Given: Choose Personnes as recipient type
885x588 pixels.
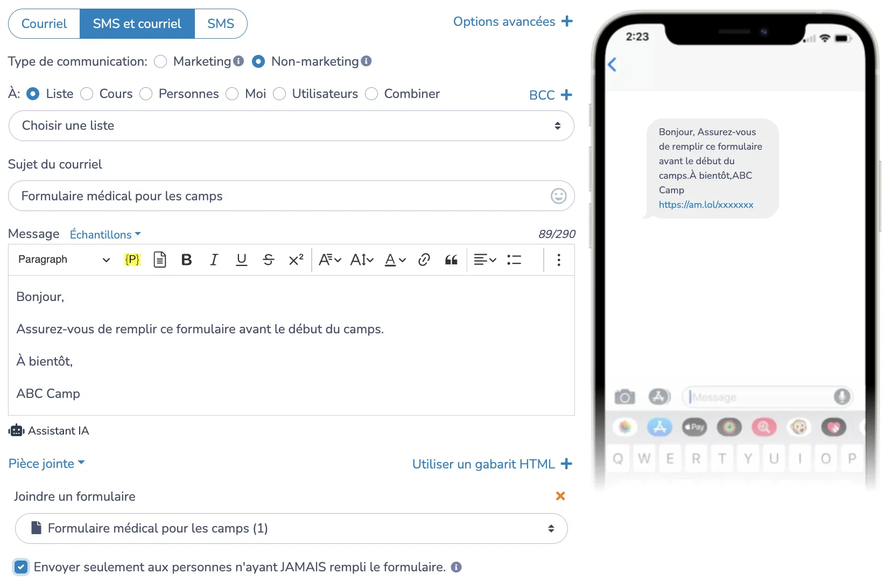Looking at the screenshot, I should [x=146, y=94].
